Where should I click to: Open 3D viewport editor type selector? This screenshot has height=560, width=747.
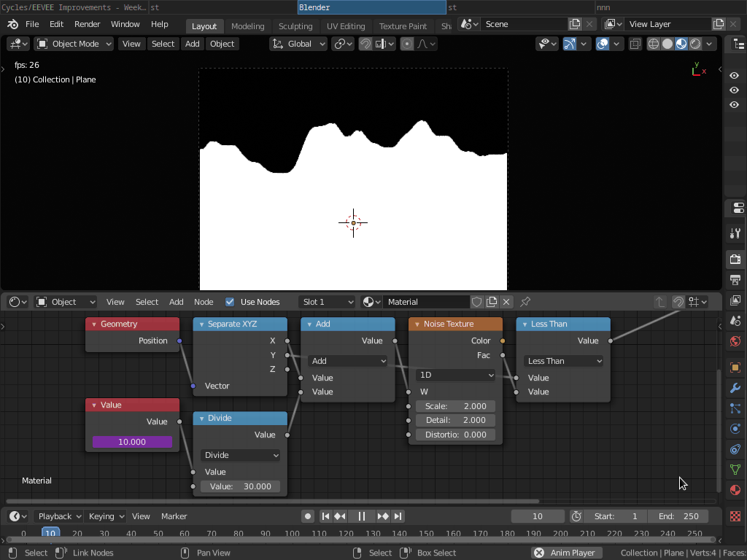tap(18, 44)
